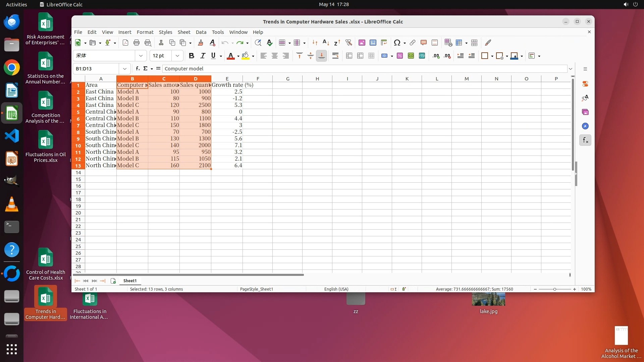Click the Clone Formatting paintbrush icon
This screenshot has height=362, width=644.
coord(201,43)
